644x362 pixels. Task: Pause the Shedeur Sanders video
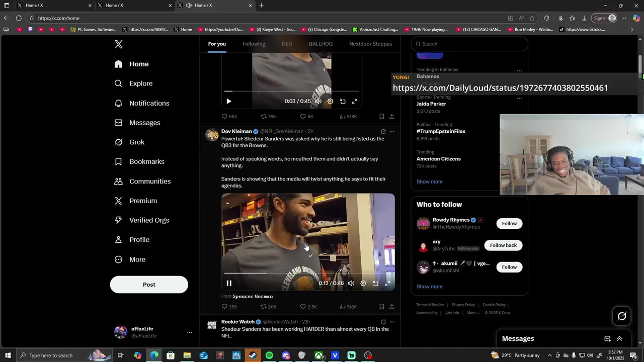pos(229,283)
